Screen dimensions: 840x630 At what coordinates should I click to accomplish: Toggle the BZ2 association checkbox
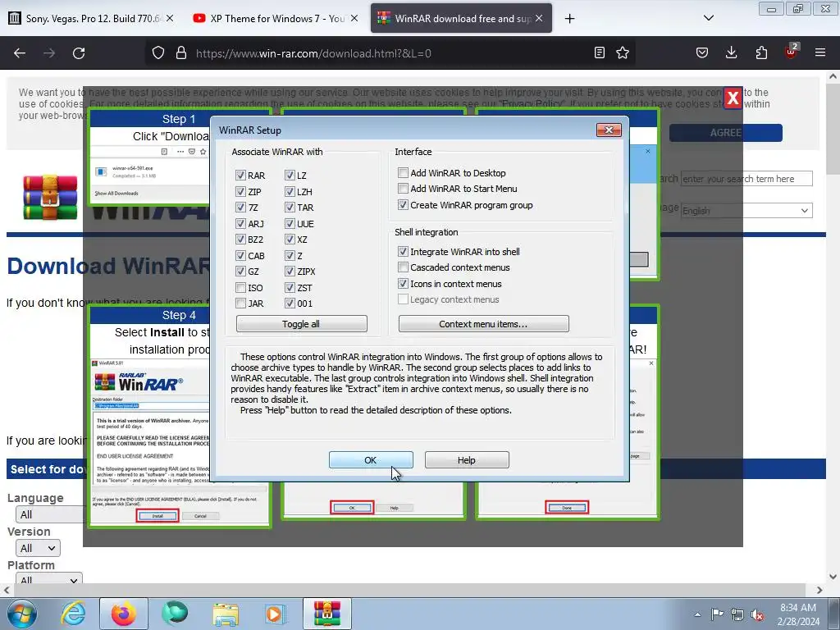point(240,240)
